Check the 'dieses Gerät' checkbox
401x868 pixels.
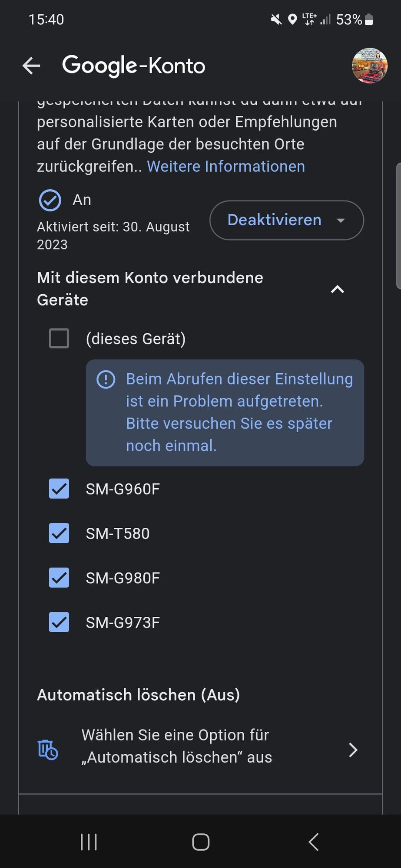[x=59, y=339]
